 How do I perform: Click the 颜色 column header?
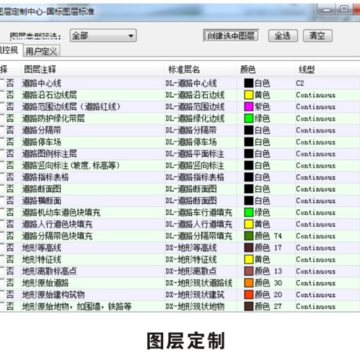coord(248,70)
